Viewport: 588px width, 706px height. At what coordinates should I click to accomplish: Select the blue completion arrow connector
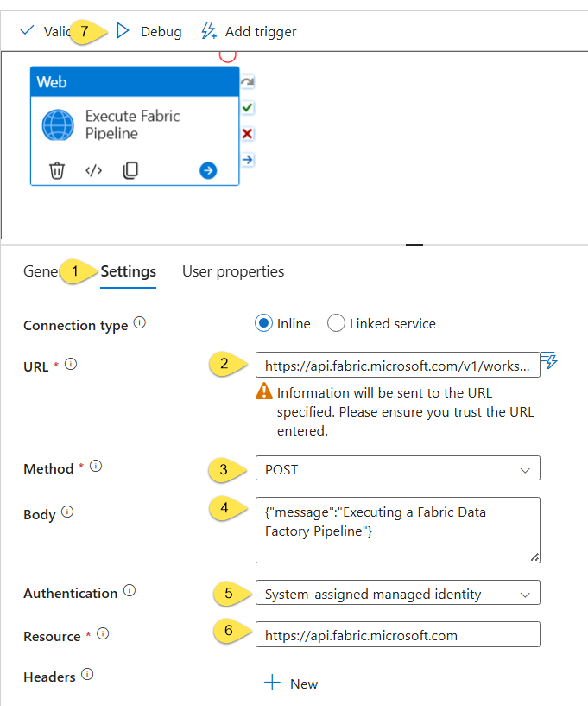coord(248,159)
